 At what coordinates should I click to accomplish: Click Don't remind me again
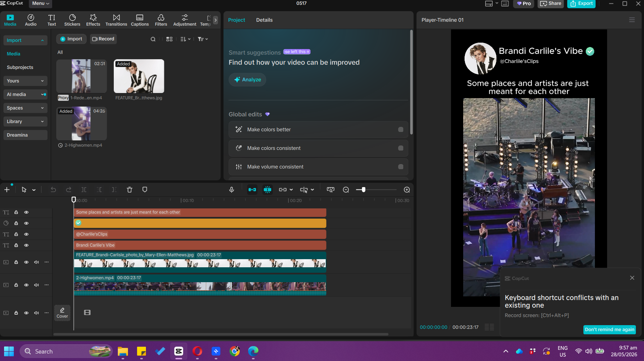coord(609,330)
